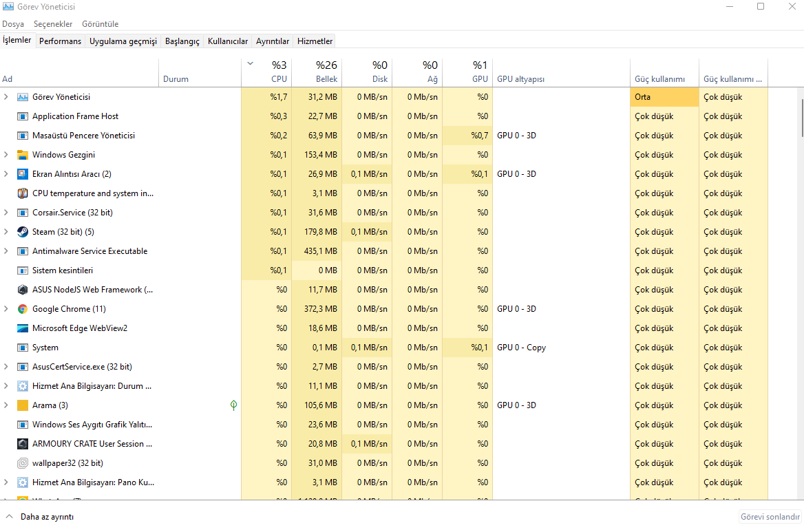This screenshot has width=804, height=532.
Task: Expand the Google Chrome (11) group
Action: click(6, 309)
